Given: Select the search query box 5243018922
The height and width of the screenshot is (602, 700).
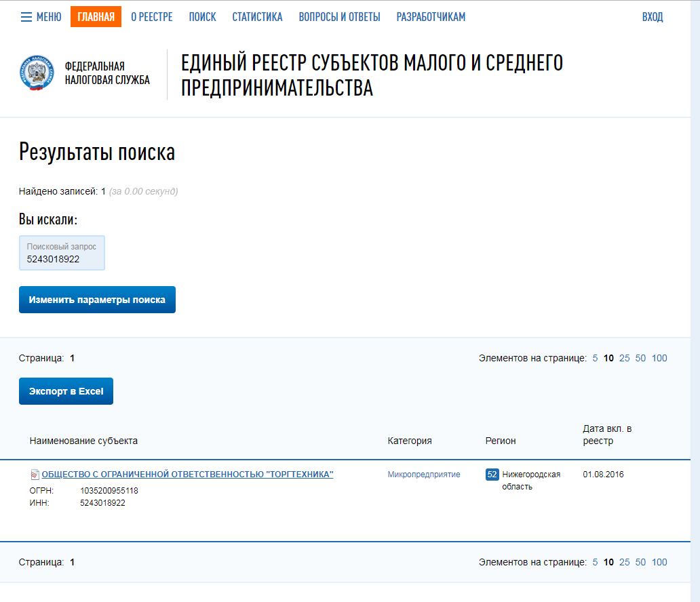Looking at the screenshot, I should 62,253.
